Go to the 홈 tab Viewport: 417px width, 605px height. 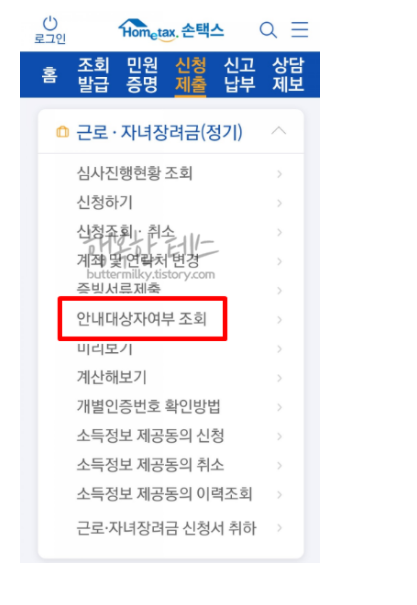pos(49,74)
